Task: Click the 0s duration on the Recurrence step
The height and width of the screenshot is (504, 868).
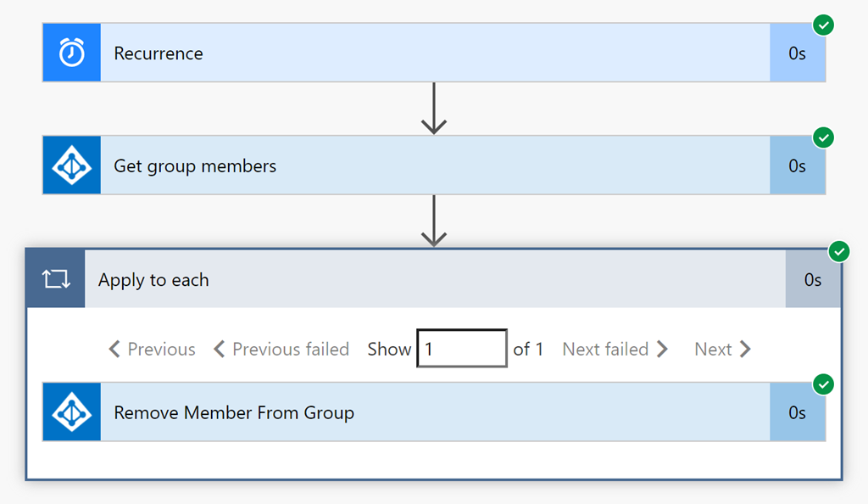Action: pyautogui.click(x=797, y=53)
